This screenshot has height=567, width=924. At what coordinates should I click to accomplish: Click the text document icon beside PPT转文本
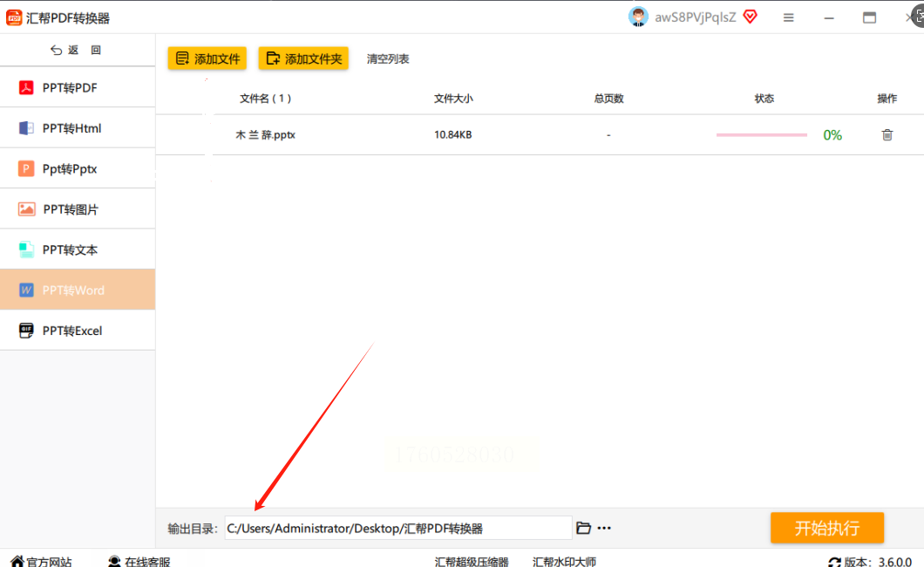click(26, 249)
